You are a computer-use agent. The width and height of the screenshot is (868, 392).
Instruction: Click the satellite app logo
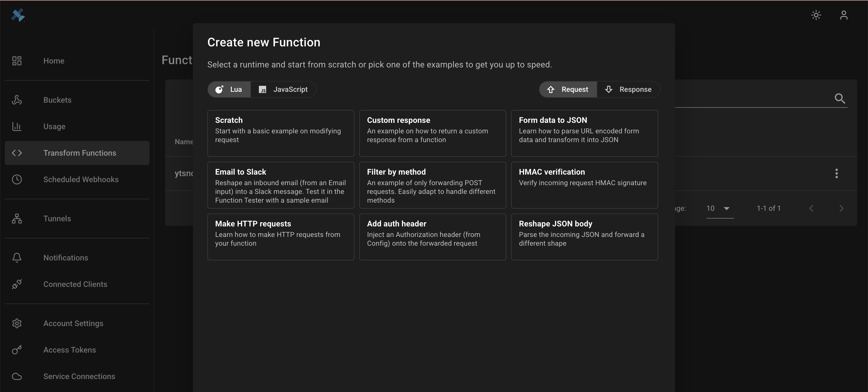point(18,15)
